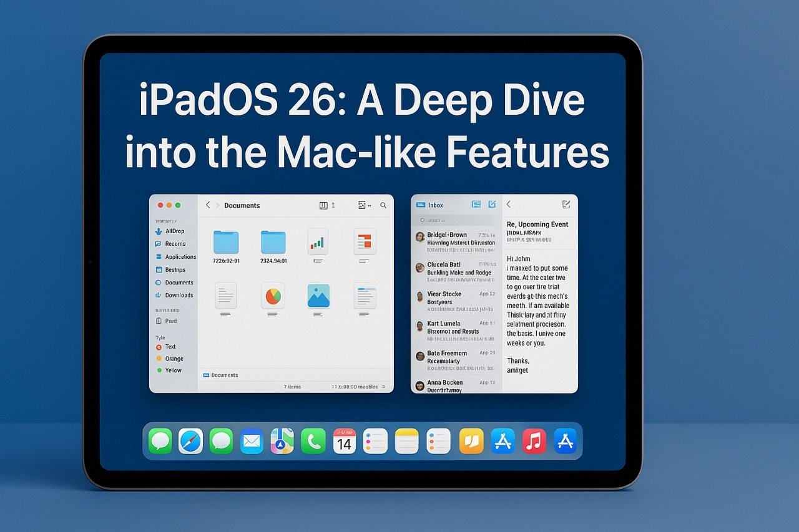The width and height of the screenshot is (799, 532).
Task: Open the Notes app in the dock
Action: point(407,441)
